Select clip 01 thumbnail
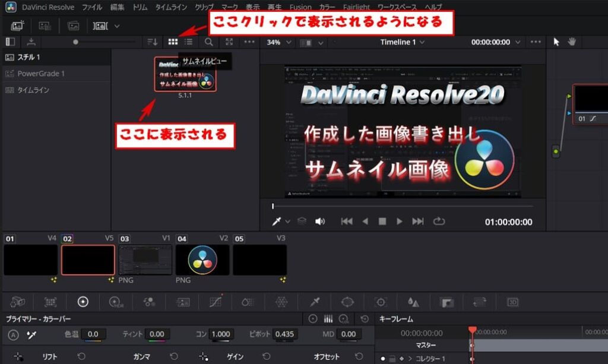The height and width of the screenshot is (364, 608). (31, 259)
